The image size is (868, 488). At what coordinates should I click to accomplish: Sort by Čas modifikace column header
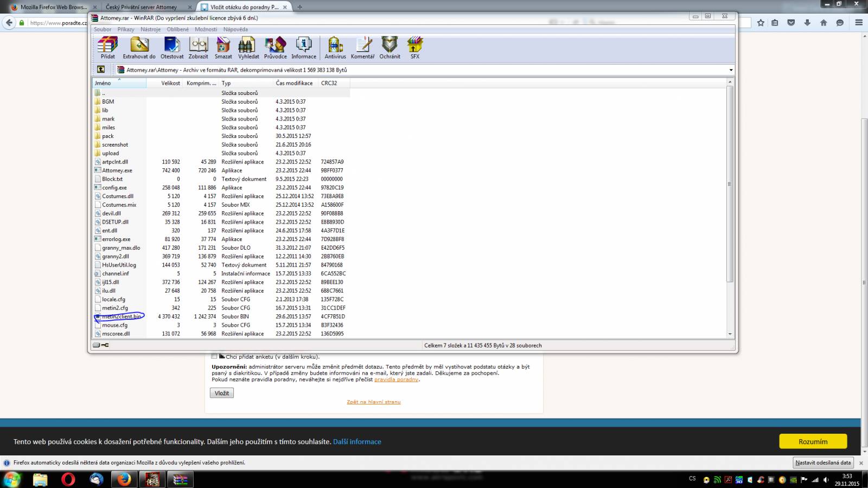[x=295, y=83]
